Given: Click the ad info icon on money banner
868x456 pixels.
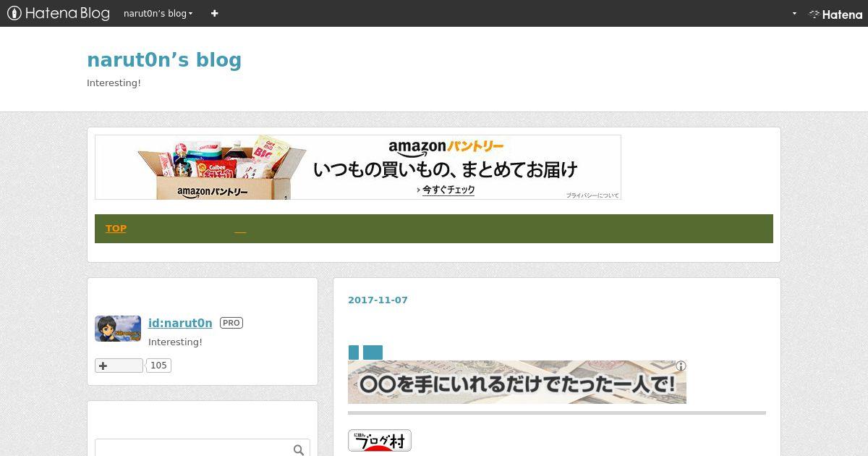Looking at the screenshot, I should [x=681, y=366].
